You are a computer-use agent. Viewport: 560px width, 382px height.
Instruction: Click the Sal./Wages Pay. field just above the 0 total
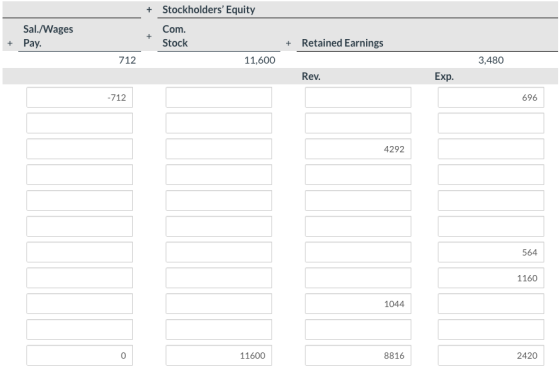pyautogui.click(x=79, y=329)
